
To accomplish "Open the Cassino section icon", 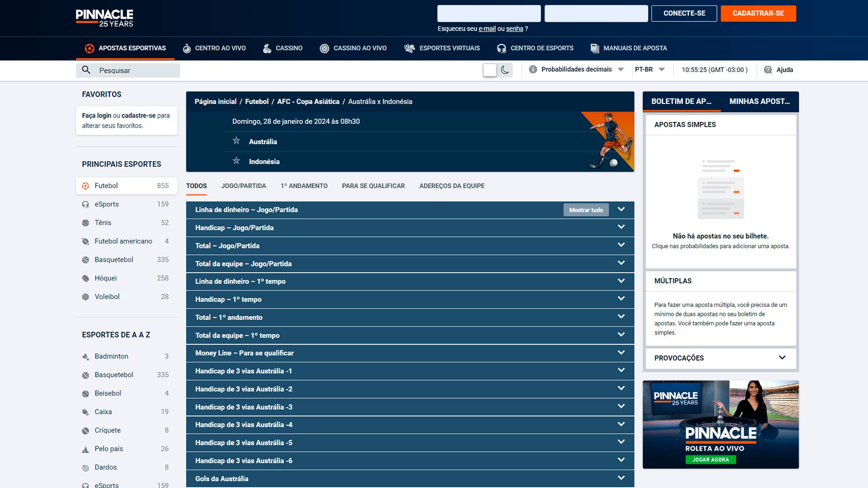I will (267, 48).
